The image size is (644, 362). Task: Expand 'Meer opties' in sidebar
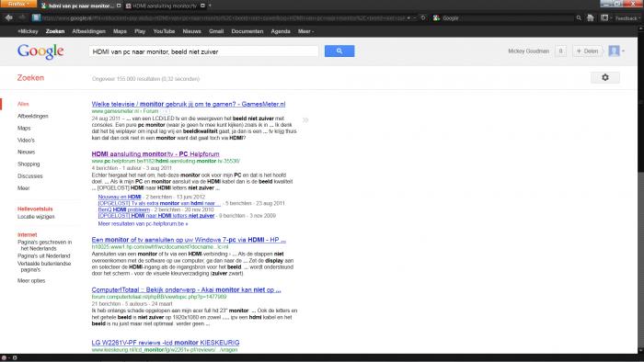31,281
